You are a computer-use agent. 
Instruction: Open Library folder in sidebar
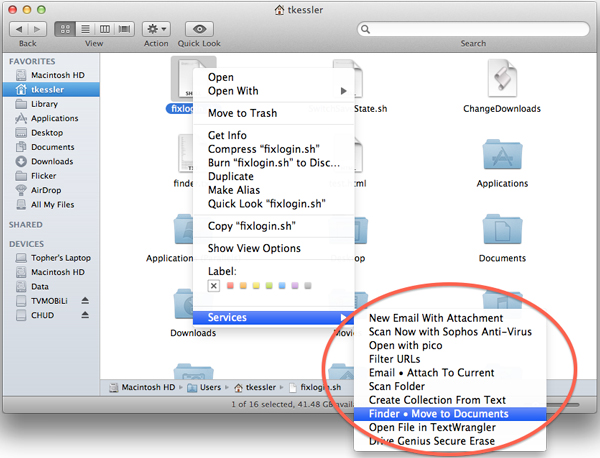(x=51, y=104)
